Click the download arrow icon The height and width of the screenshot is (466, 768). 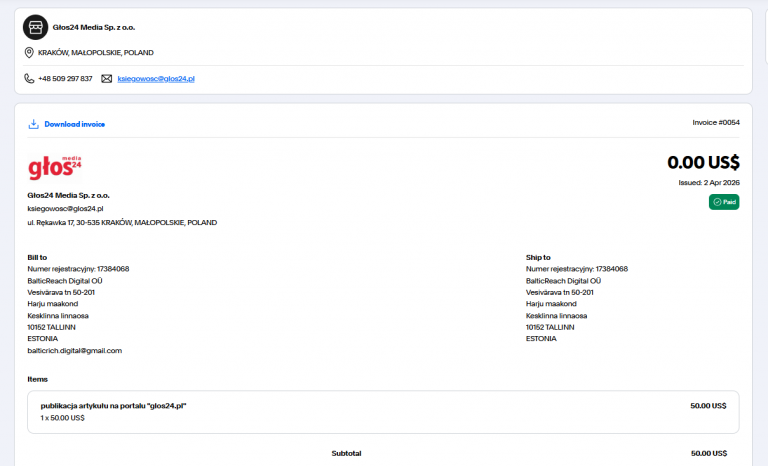point(33,124)
